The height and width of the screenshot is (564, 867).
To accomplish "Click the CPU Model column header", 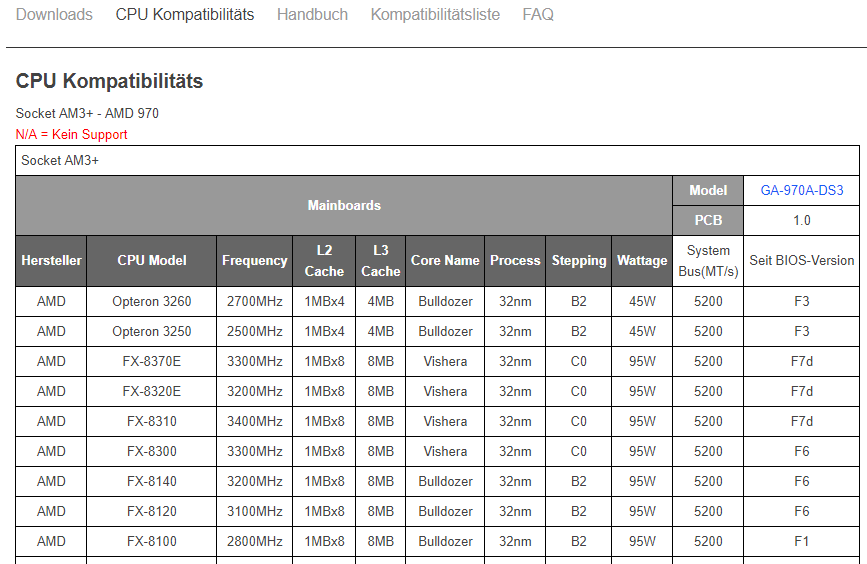I will 152,260.
